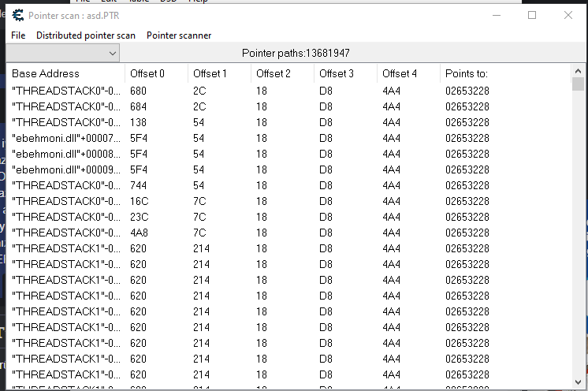Screen dimensions: 588x391
Task: Open the File menu
Action: coord(18,35)
